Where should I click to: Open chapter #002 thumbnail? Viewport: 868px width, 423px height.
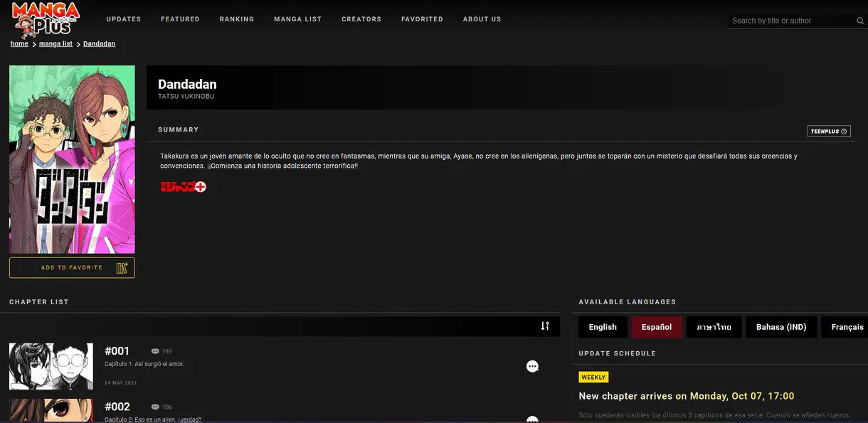coord(51,411)
